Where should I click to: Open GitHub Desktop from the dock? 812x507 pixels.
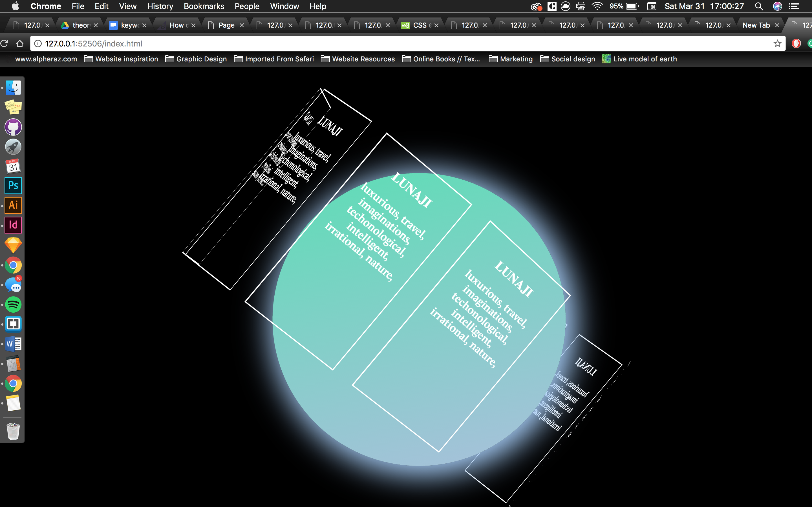click(13, 127)
